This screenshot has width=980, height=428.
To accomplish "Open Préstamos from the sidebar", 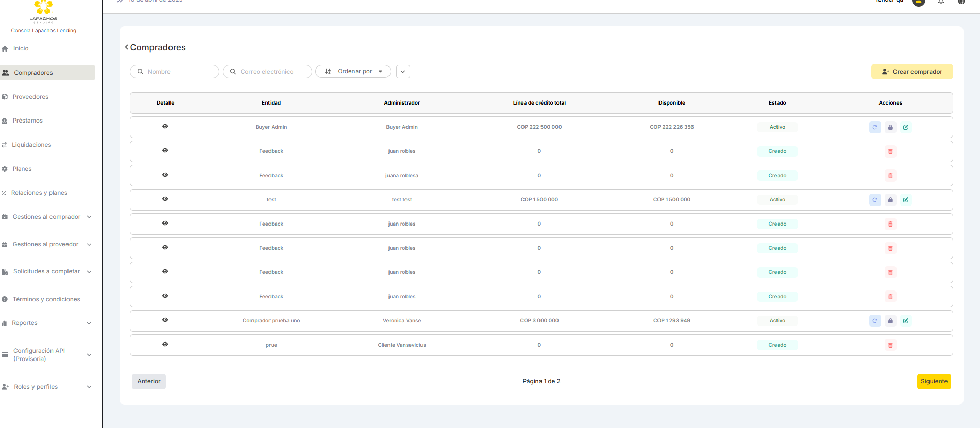I will [28, 121].
